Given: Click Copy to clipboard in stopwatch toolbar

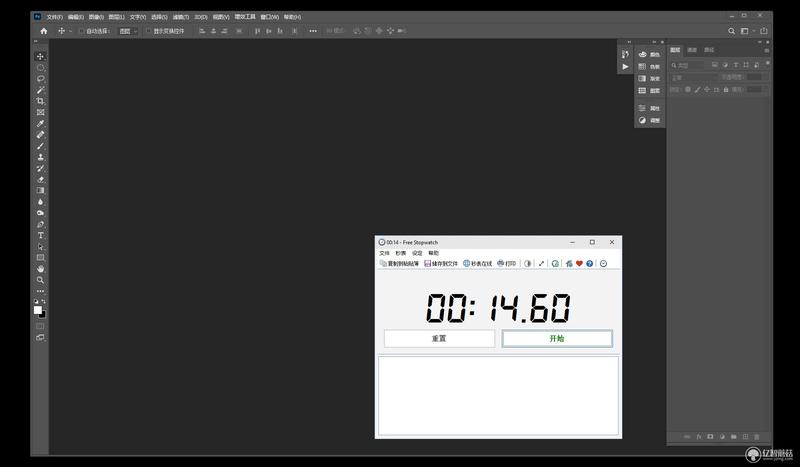Looking at the screenshot, I should tap(399, 263).
